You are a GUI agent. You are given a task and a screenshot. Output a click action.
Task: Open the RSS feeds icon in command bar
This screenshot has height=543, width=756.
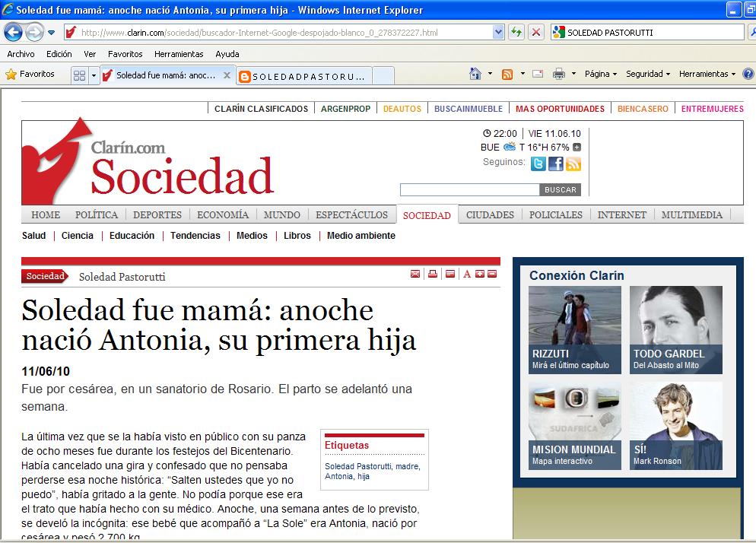pos(507,75)
